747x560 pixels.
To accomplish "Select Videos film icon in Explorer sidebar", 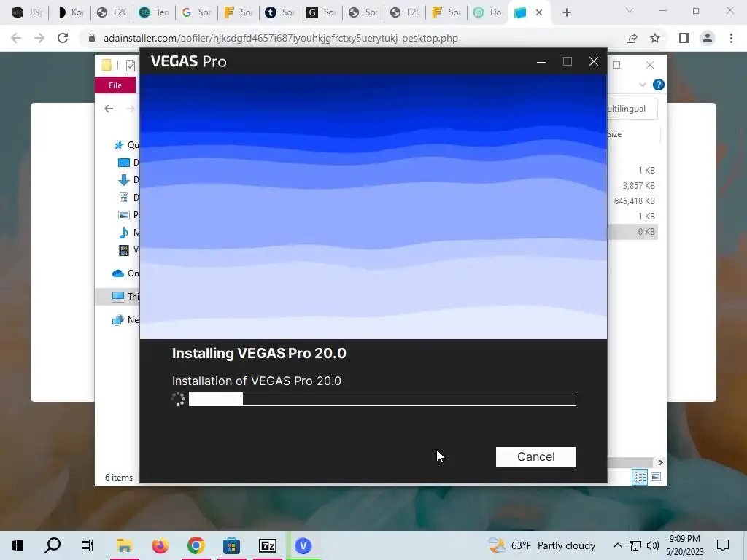I will coord(124,249).
